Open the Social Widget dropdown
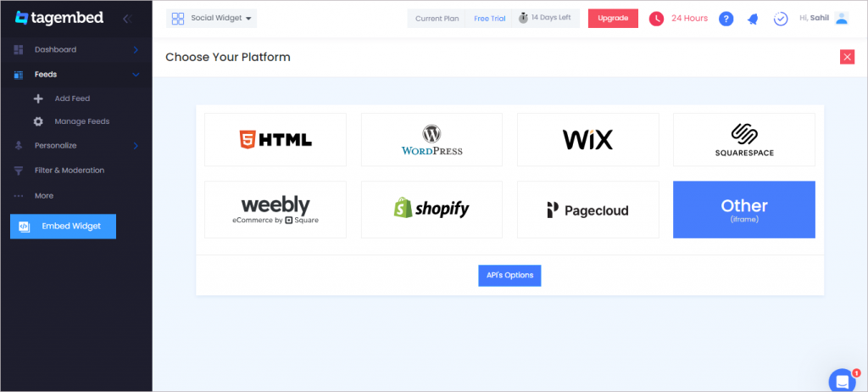The width and height of the screenshot is (868, 392). tap(211, 19)
